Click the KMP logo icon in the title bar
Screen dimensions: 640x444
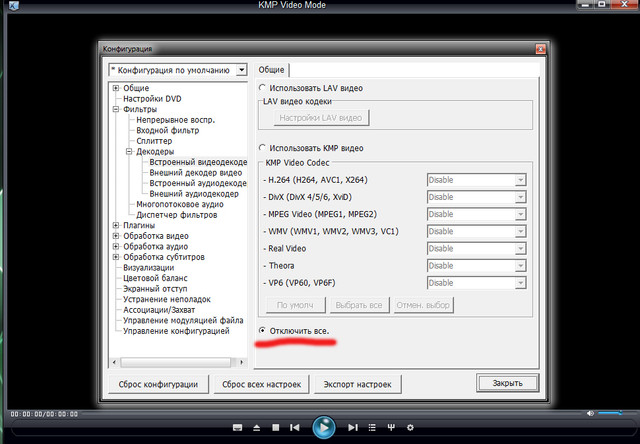(x=13, y=5)
